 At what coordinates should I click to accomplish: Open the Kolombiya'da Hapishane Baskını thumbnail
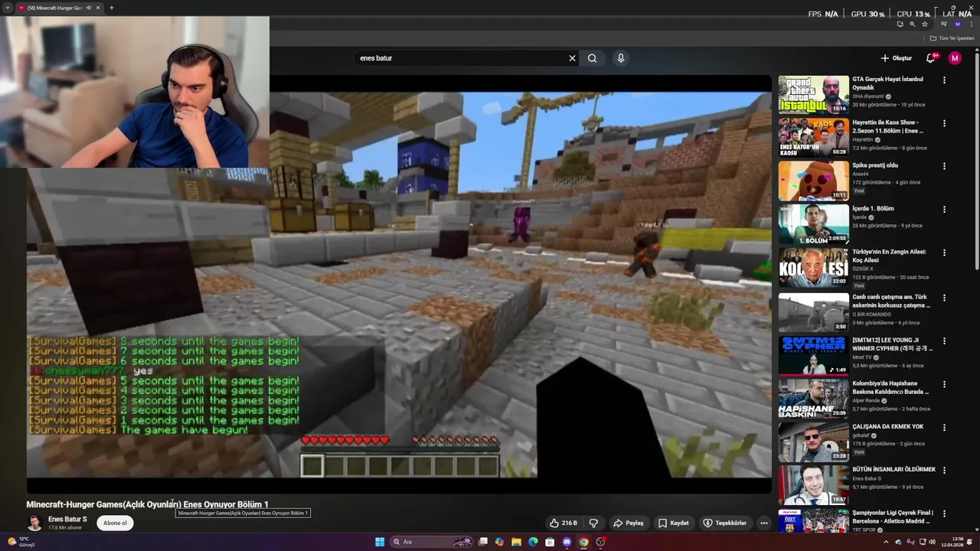click(813, 398)
